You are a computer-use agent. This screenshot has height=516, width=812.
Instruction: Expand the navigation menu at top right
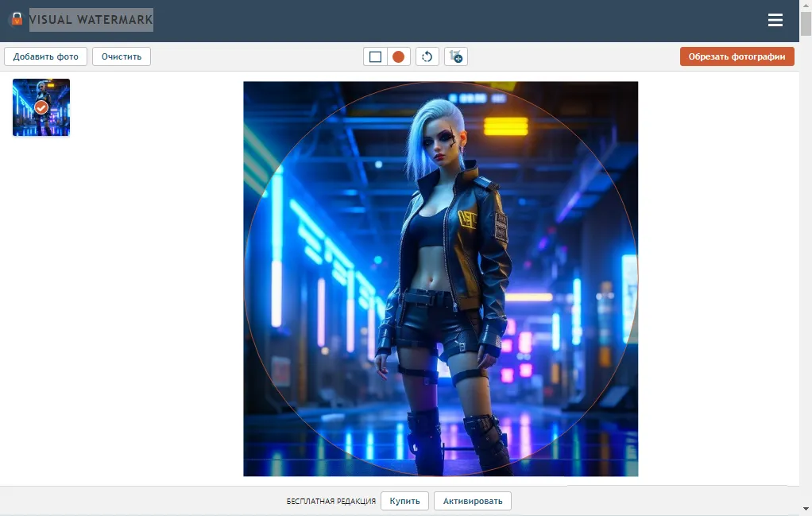(x=775, y=20)
